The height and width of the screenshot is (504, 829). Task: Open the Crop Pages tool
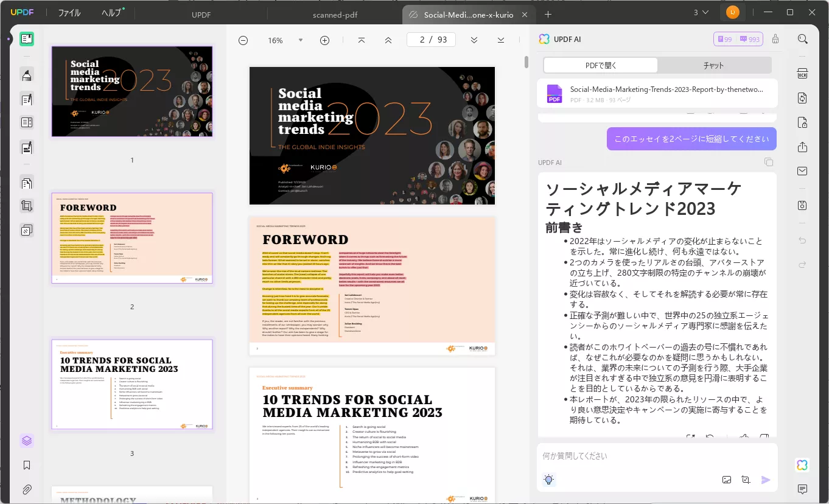pyautogui.click(x=26, y=206)
